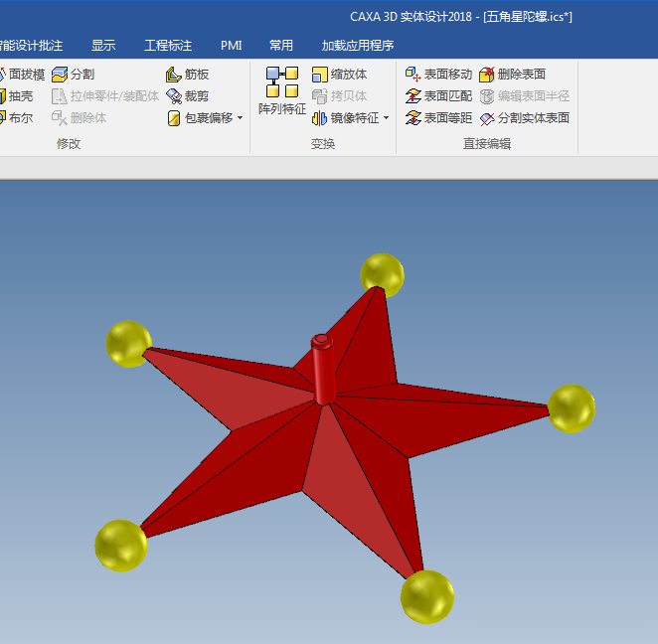The image size is (658, 644).
Task: Select the top yellow sphere on the star
Action: pyautogui.click(x=383, y=275)
